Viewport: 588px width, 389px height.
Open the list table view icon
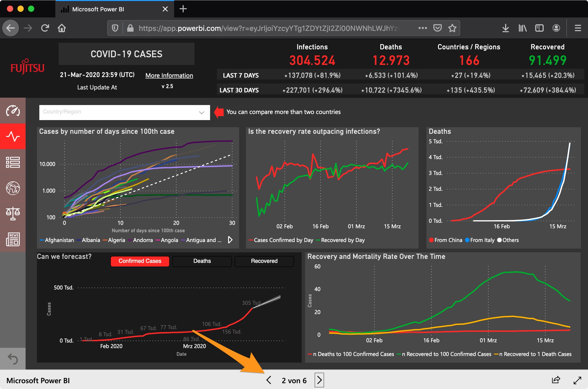[x=13, y=162]
